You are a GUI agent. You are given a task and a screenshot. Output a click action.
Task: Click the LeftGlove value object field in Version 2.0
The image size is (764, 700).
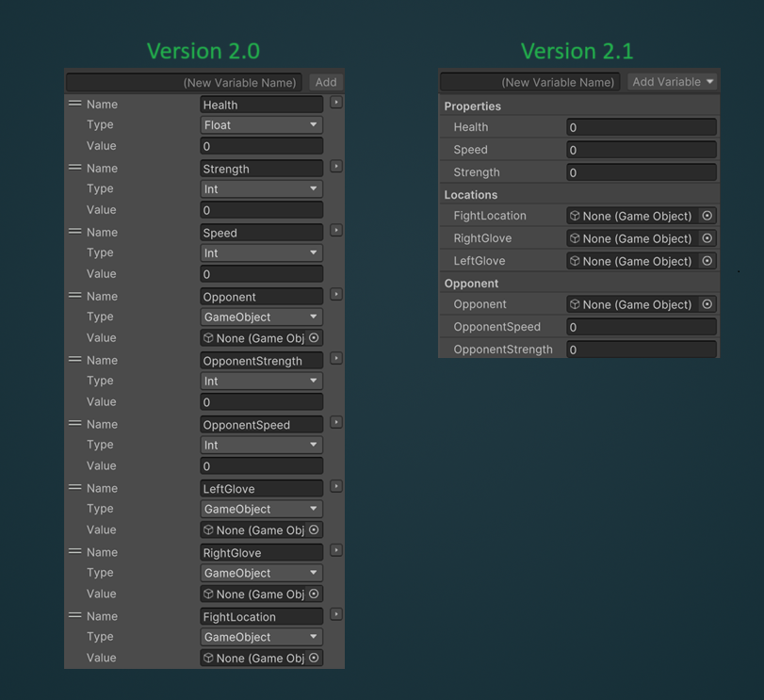[x=262, y=530]
